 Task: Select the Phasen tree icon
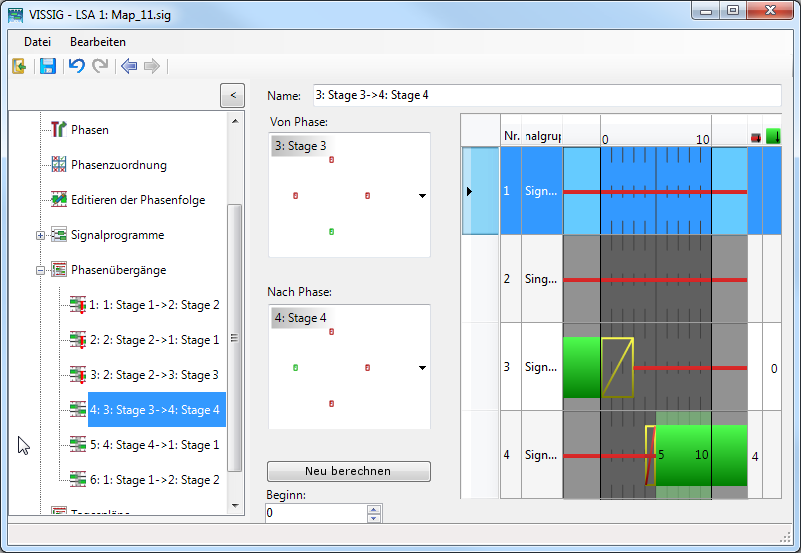point(59,130)
